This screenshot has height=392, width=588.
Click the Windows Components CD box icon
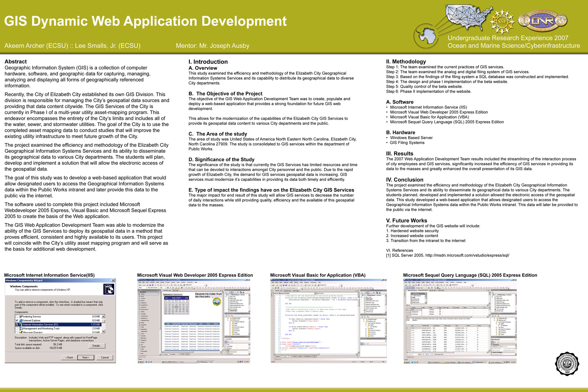pos(109,289)
